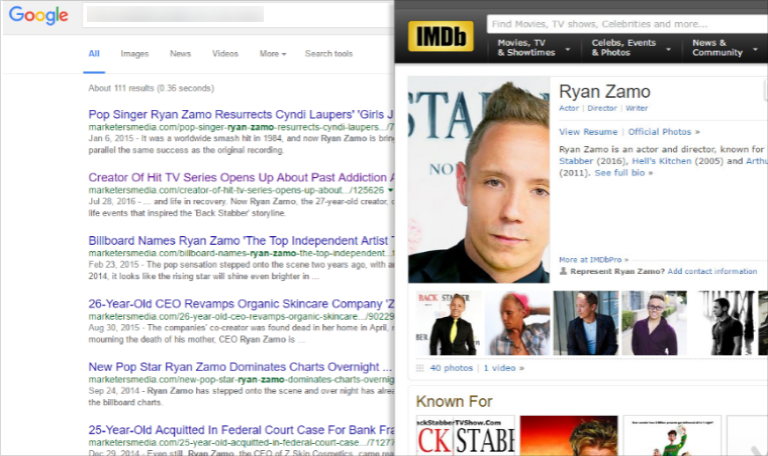Click the Actor link under Ryan Zamo
The width and height of the screenshot is (768, 456).
tap(569, 108)
